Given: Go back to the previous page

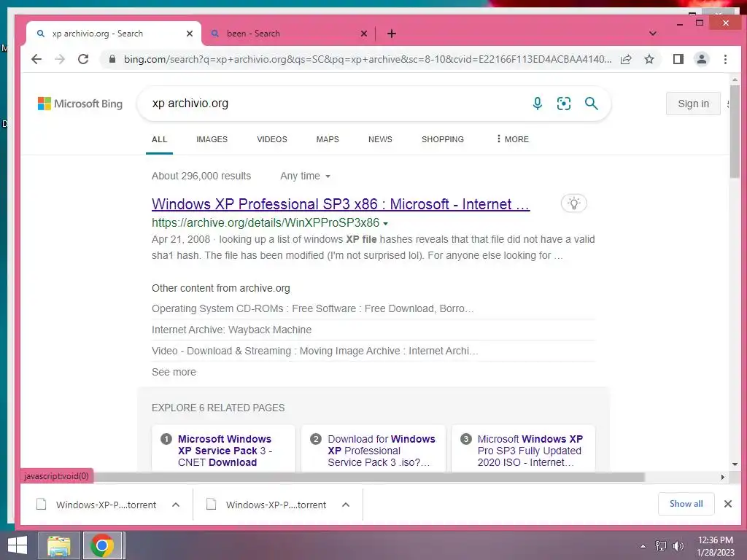Looking at the screenshot, I should [x=36, y=59].
